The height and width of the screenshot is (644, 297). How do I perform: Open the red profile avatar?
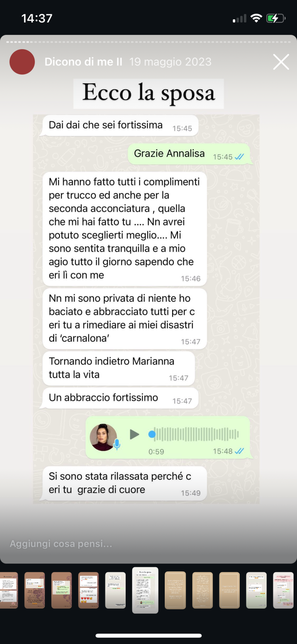tap(22, 62)
